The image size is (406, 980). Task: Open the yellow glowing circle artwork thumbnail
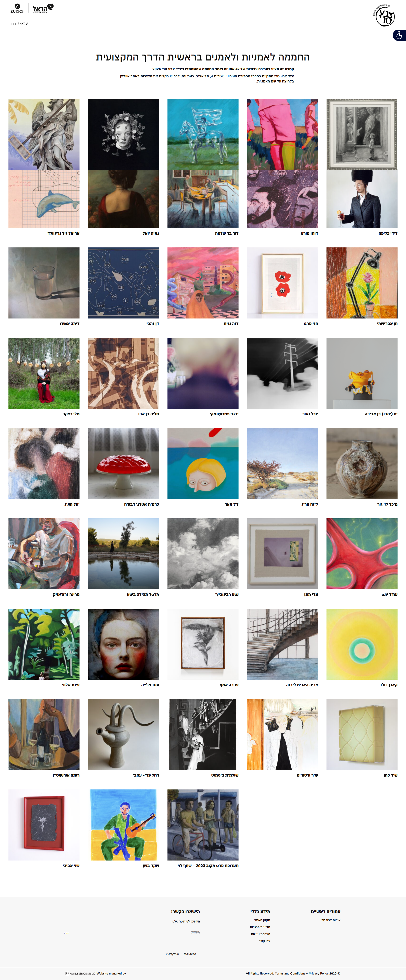point(362,644)
